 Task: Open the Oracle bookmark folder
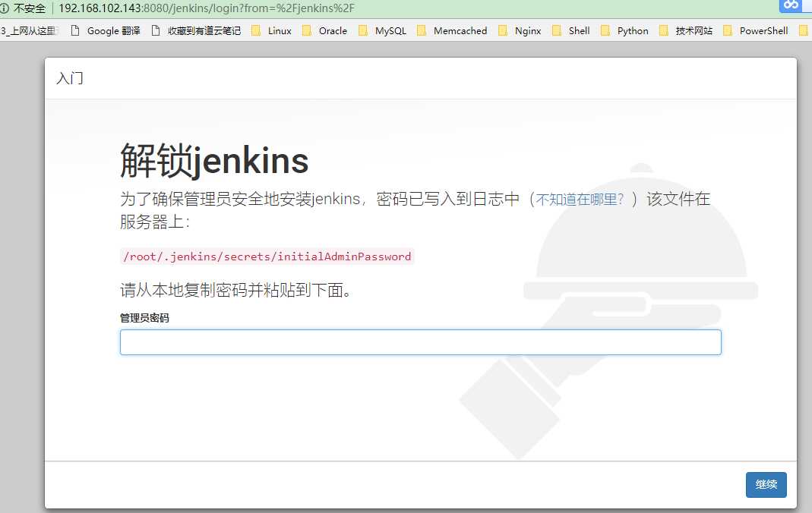click(324, 31)
